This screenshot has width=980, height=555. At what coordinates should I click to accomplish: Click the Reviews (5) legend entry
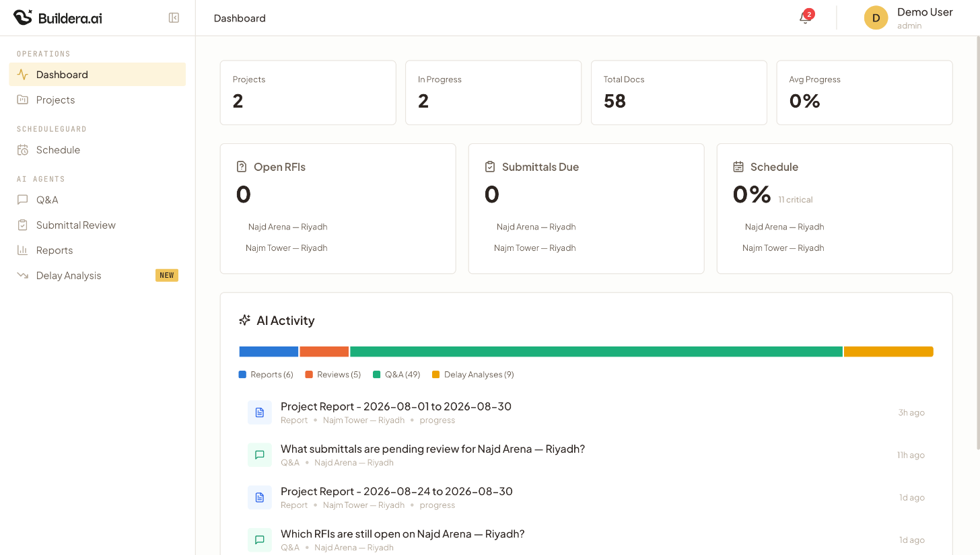click(x=333, y=375)
